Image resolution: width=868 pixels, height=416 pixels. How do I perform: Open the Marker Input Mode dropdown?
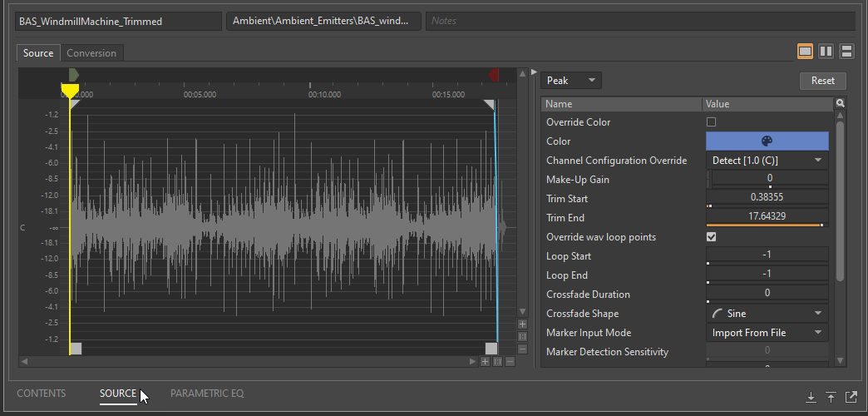coord(767,333)
